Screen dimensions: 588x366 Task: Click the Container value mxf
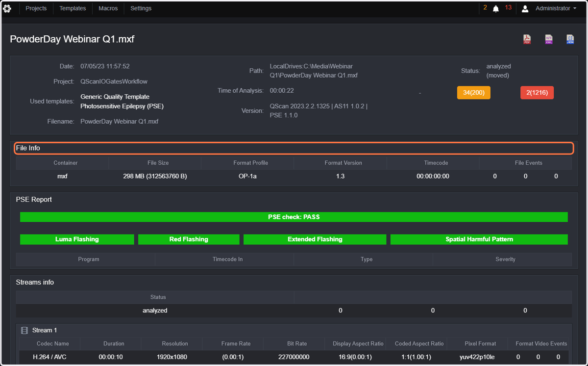pos(62,176)
